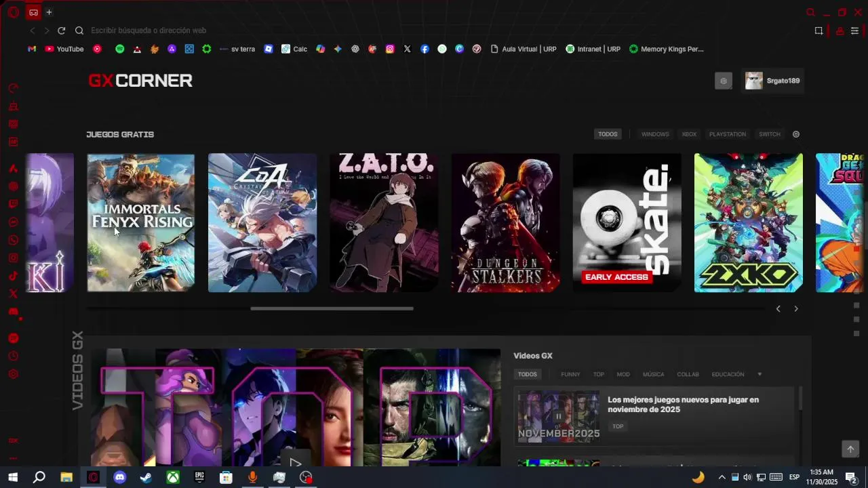
Task: Open the Instagram bookmark in bookmarks bar
Action: click(x=390, y=49)
